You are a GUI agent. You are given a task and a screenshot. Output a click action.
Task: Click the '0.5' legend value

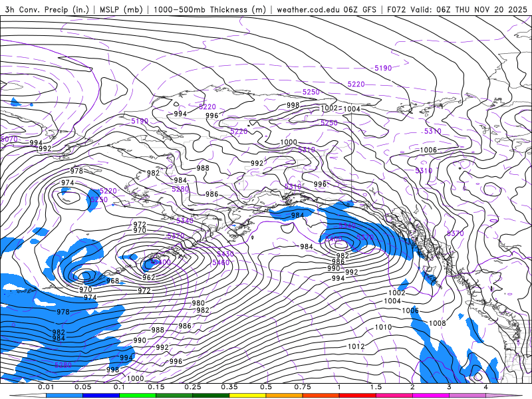point(266,387)
